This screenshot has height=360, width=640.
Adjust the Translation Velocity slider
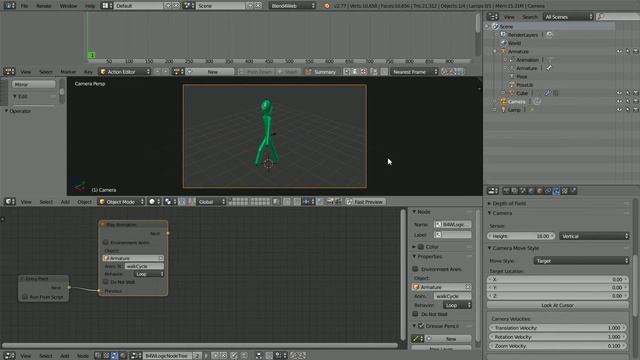(558, 328)
